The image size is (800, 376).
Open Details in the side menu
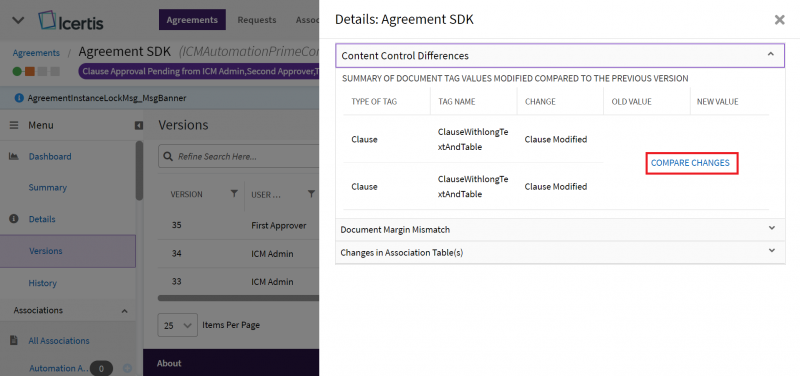point(42,219)
